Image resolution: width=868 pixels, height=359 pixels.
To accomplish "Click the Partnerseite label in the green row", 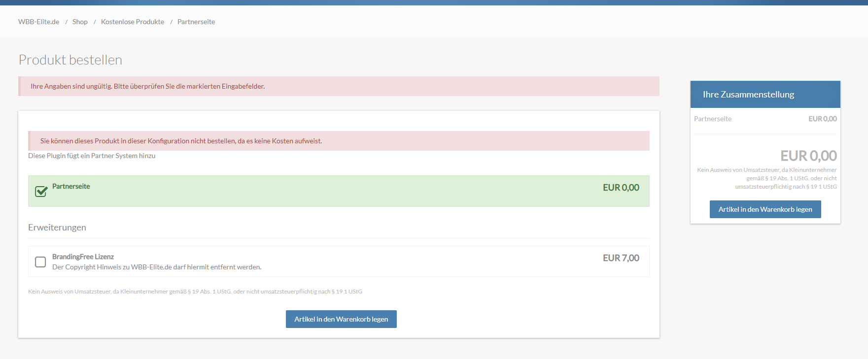I will [x=71, y=186].
